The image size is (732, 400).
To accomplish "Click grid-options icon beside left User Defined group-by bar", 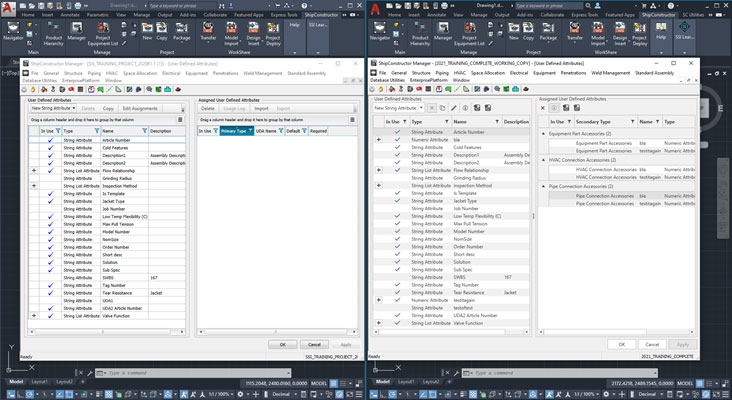I will pyautogui.click(x=180, y=120).
